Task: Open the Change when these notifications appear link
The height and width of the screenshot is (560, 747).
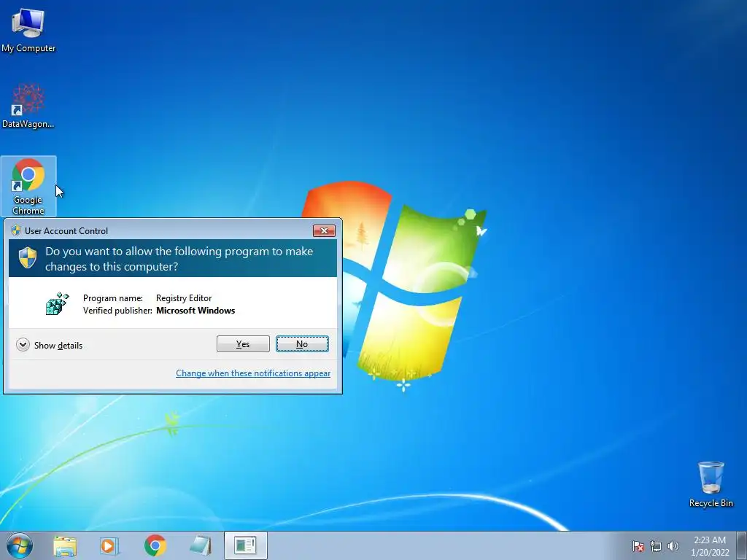Action: (x=253, y=373)
